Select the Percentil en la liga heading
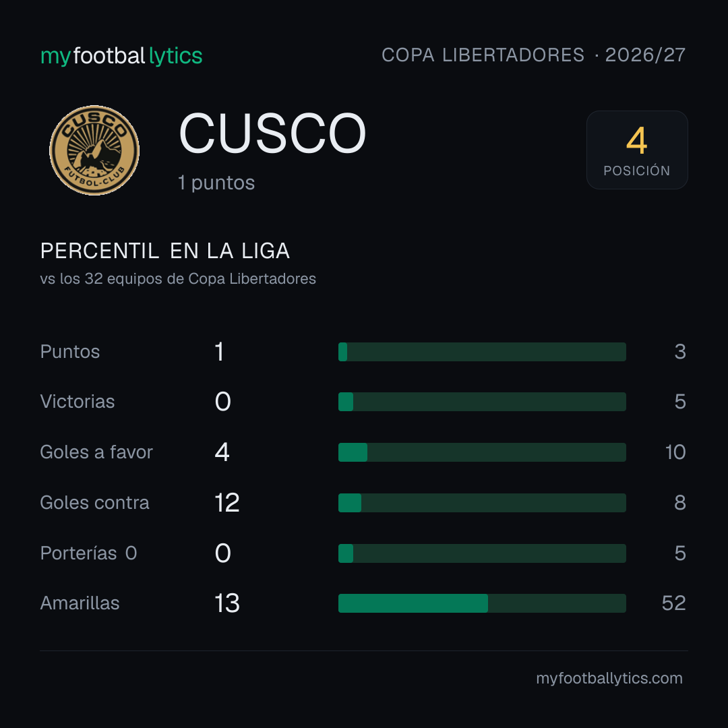This screenshot has width=728, height=728. [165, 251]
